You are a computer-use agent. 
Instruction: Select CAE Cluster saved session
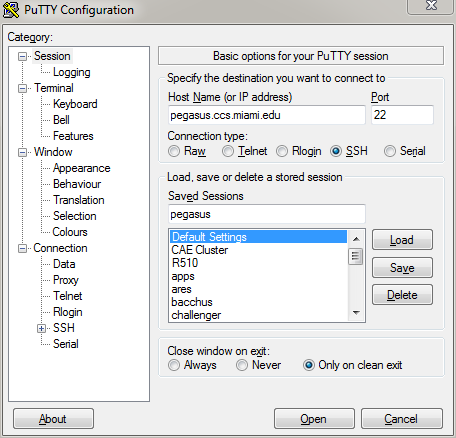258,250
